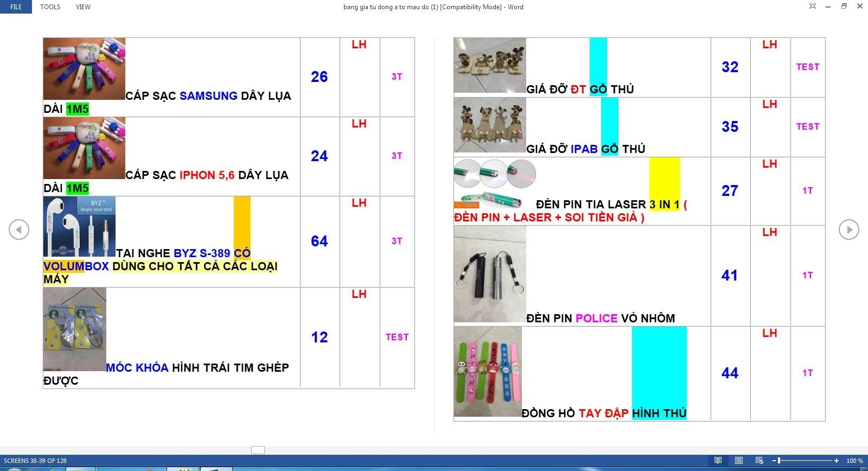Switch to Web Layout view icon
The width and height of the screenshot is (868, 471).
pos(759,461)
